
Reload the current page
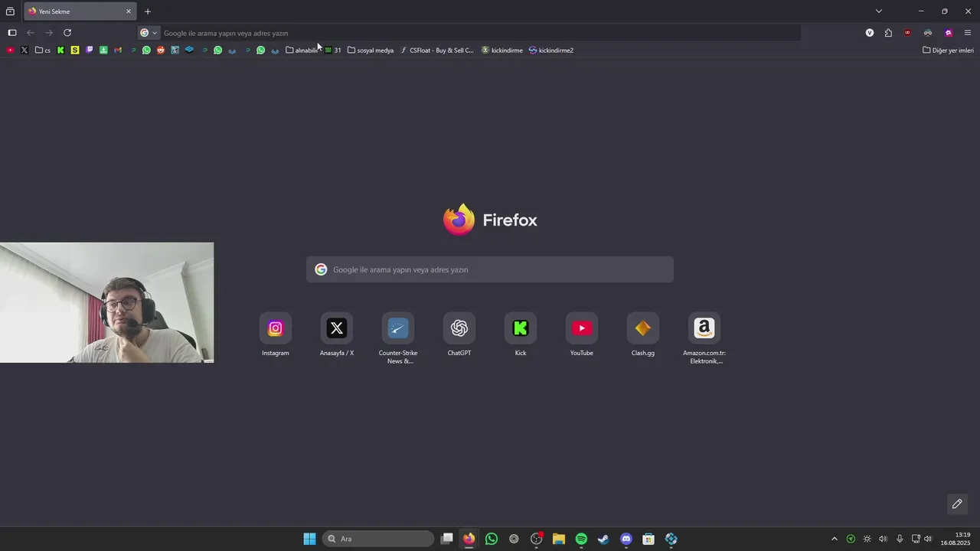click(67, 33)
